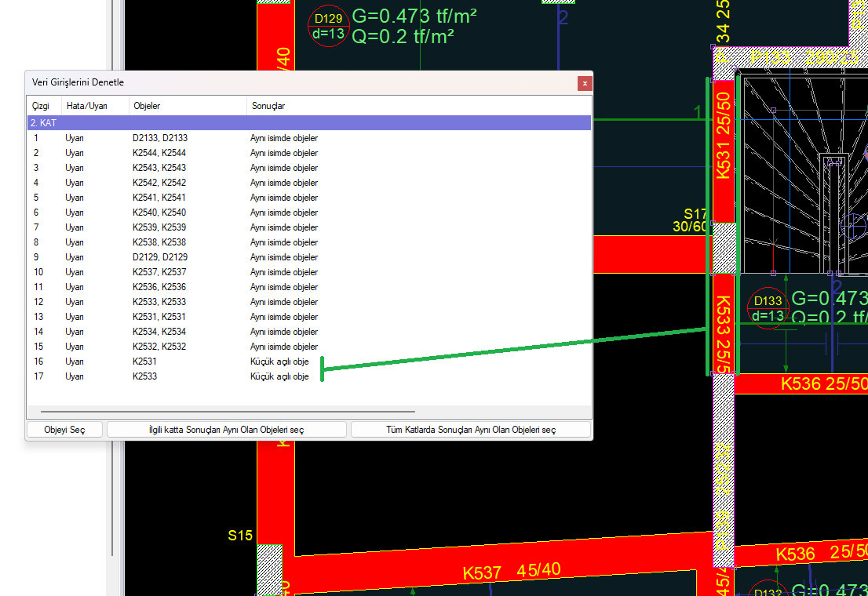Select row 6 with K2540, K2540
The height and width of the screenshot is (596, 868).
pyautogui.click(x=309, y=213)
